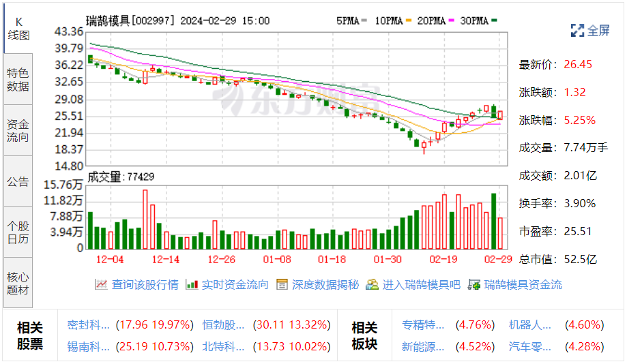Open the 资金流向 tab
The image size is (627, 364).
[x=18, y=130]
